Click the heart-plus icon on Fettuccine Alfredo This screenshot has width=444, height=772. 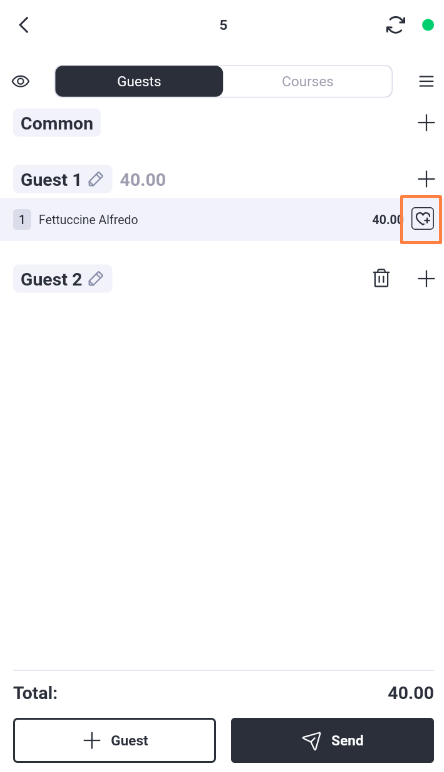[x=422, y=219]
